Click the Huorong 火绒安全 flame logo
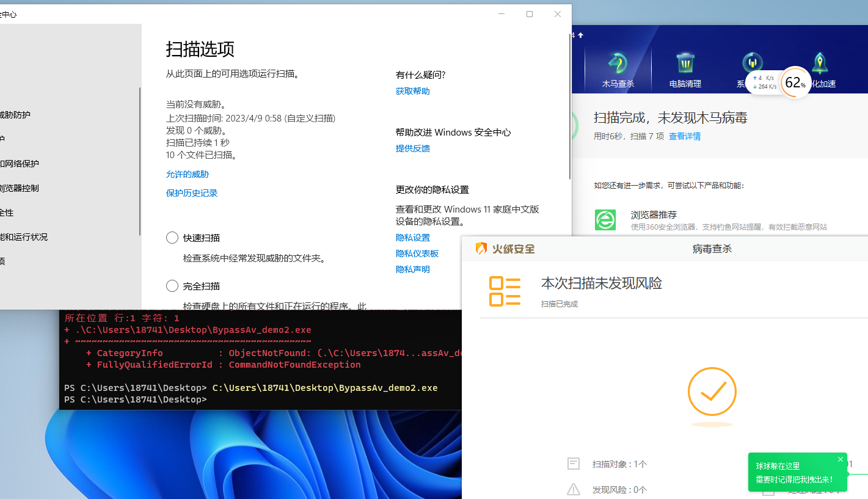The width and height of the screenshot is (868, 499). (x=481, y=249)
